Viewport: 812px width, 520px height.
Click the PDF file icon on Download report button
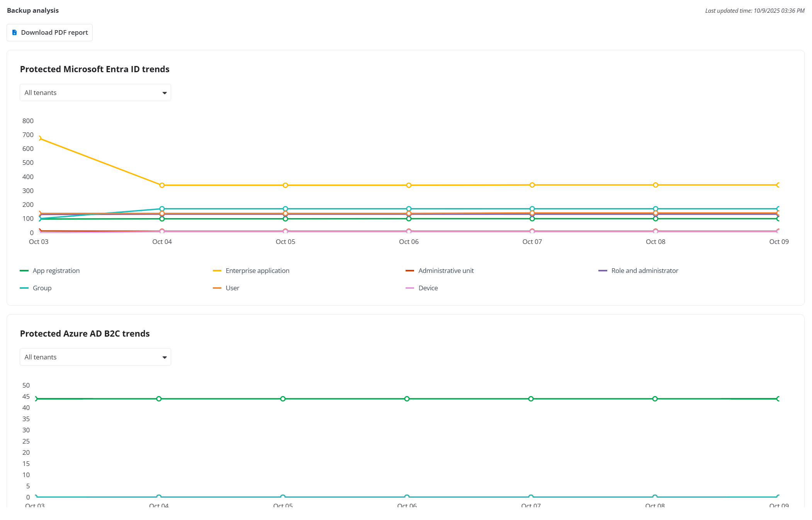point(14,32)
